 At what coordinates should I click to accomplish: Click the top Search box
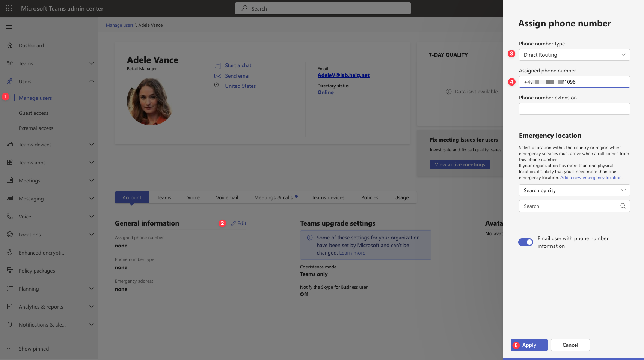(323, 8)
